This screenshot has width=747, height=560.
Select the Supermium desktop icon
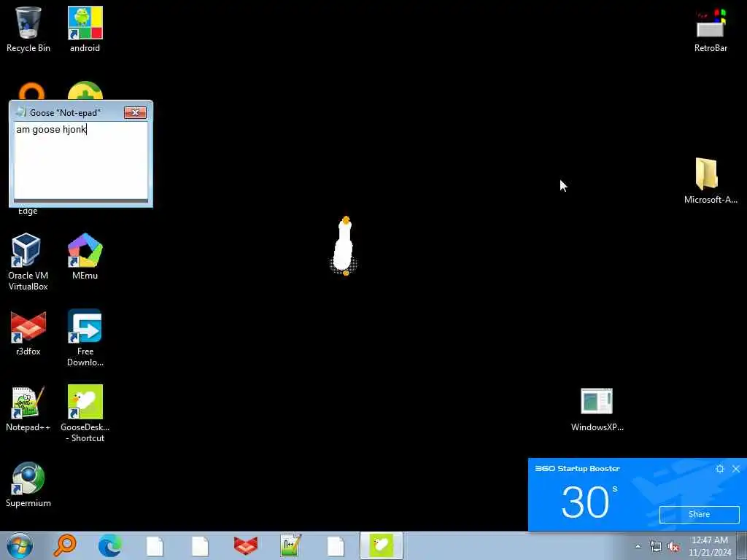point(28,484)
